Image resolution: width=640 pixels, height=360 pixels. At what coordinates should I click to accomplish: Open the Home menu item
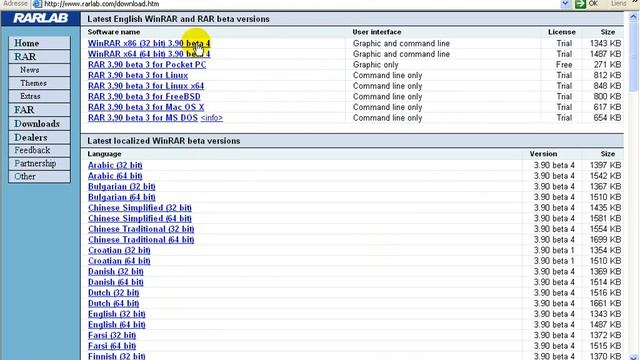pos(39,43)
